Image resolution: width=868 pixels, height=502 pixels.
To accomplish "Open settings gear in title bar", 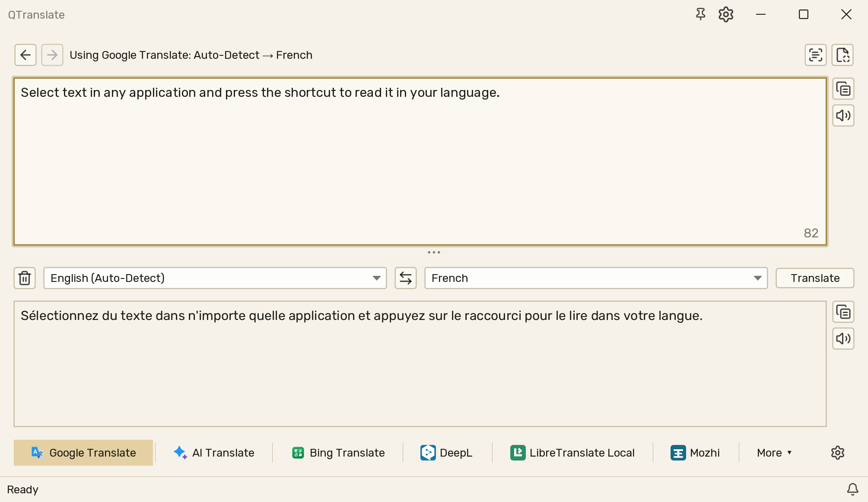I will (x=726, y=14).
